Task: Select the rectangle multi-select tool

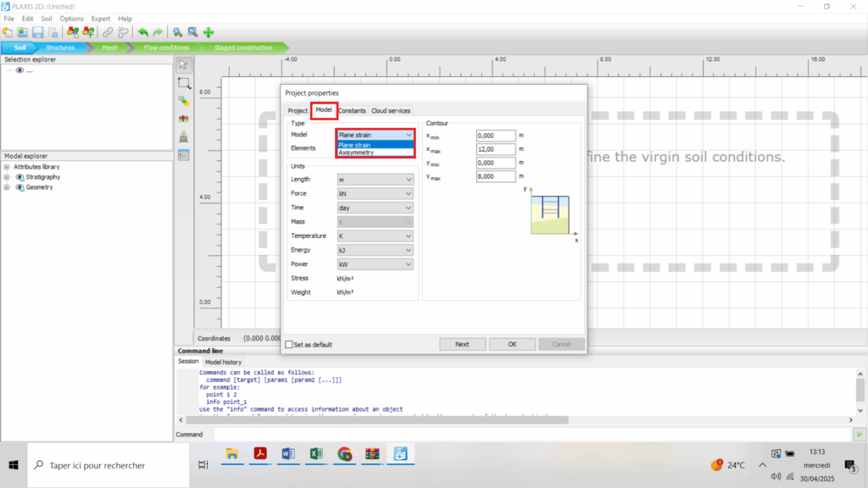Action: (184, 84)
